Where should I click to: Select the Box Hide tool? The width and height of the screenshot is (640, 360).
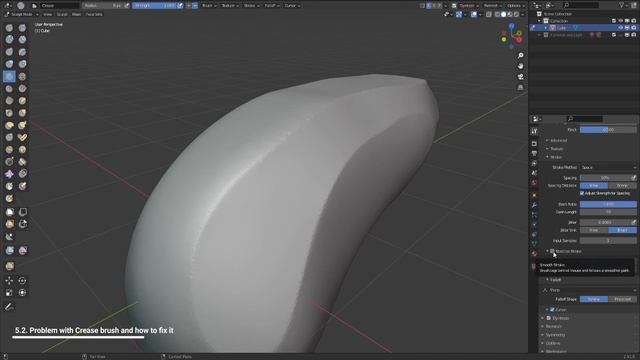(22, 212)
